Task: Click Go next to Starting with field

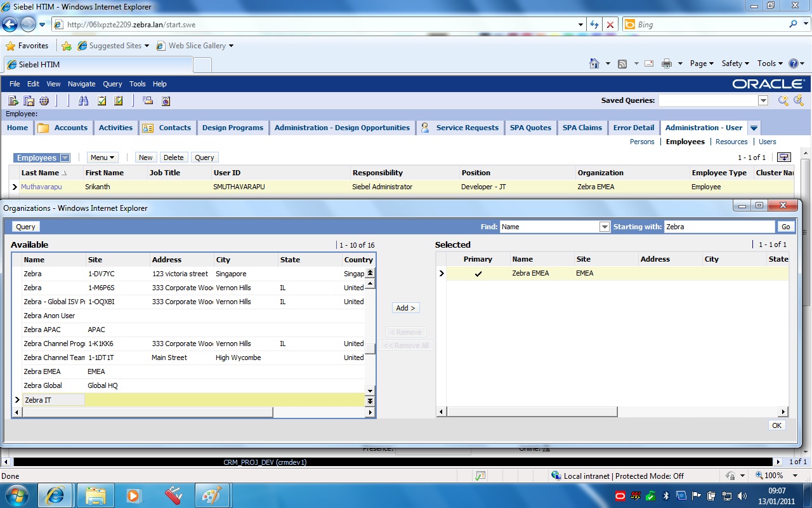Action: click(785, 226)
